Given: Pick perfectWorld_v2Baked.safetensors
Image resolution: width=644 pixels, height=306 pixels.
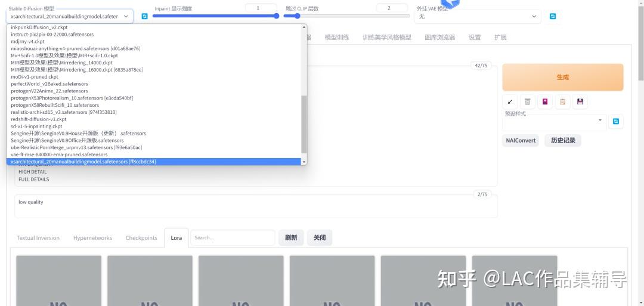Looking at the screenshot, I should 154,84.
